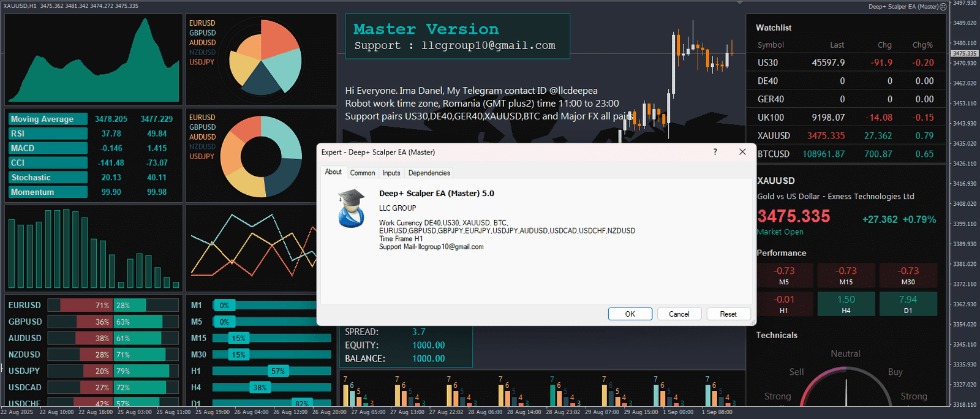
Task: Click the M5 performance tile
Action: click(x=784, y=276)
